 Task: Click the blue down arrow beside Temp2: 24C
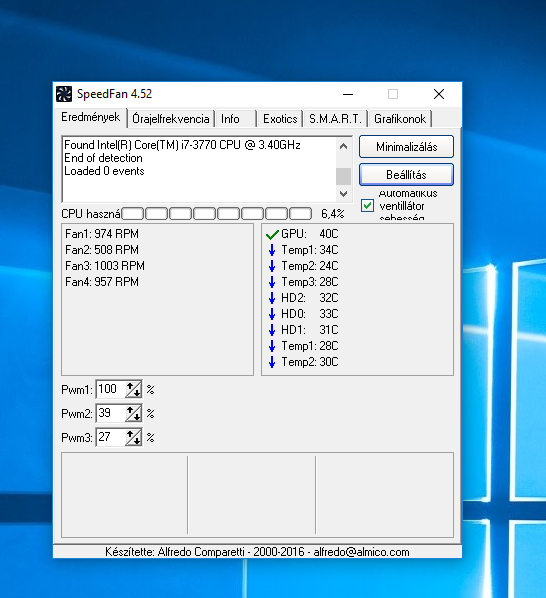point(272,266)
